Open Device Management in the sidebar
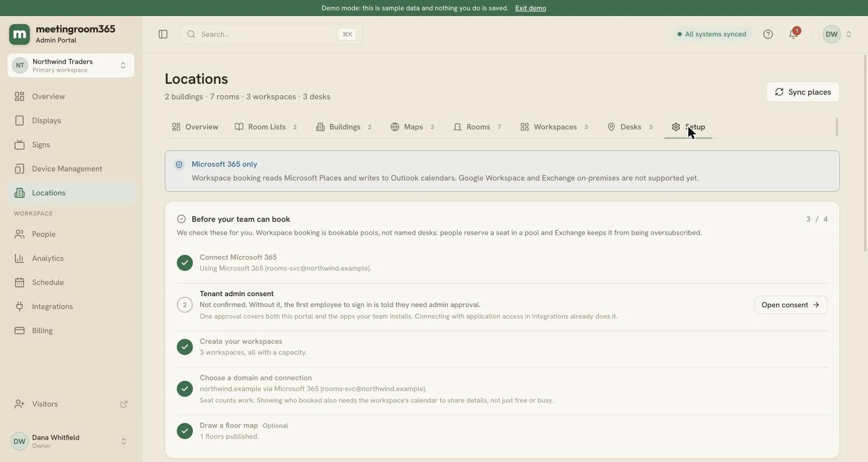The width and height of the screenshot is (868, 462). (71, 169)
